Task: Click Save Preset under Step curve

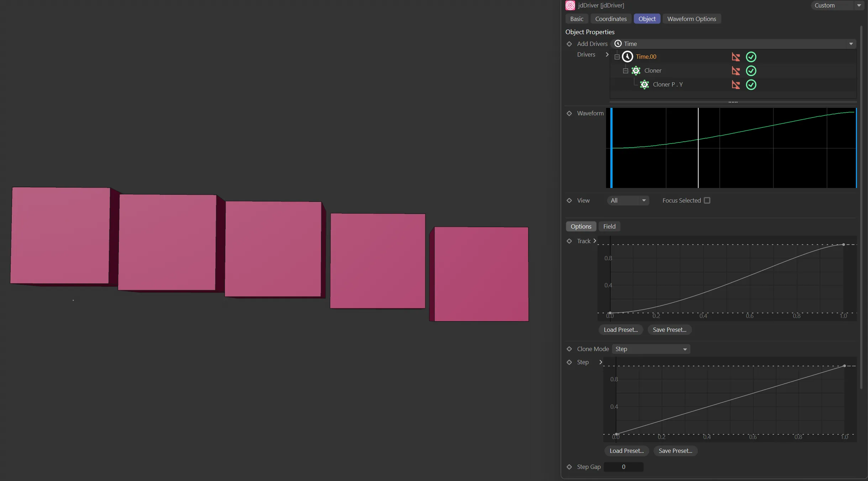Action: [x=675, y=451]
